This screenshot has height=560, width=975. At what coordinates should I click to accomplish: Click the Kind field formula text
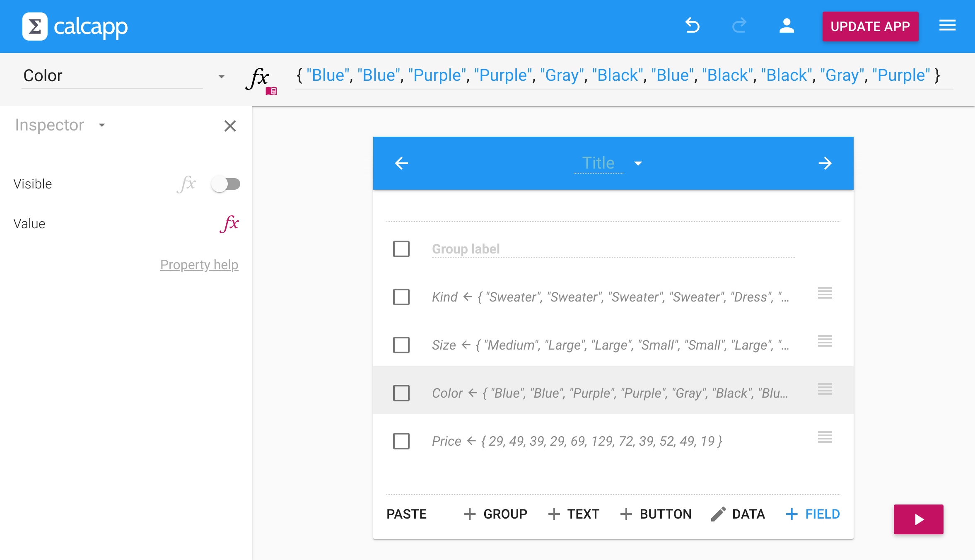(x=611, y=297)
